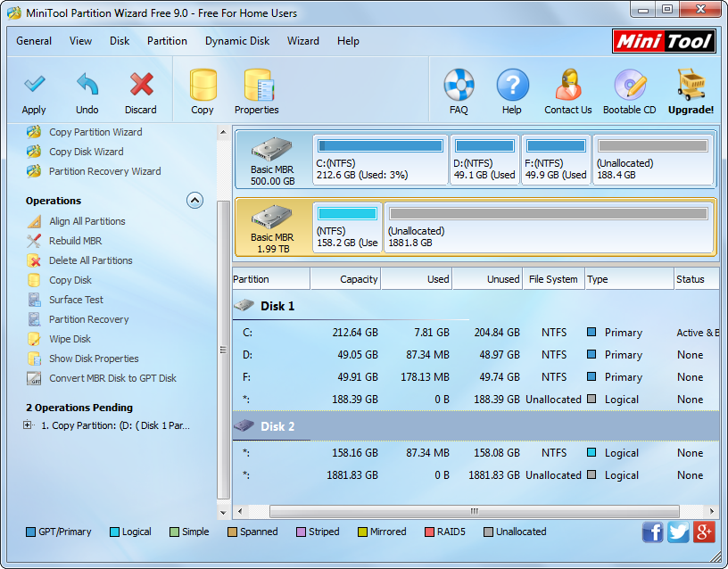Select the 188.4 GB Unallocated block

pyautogui.click(x=653, y=161)
